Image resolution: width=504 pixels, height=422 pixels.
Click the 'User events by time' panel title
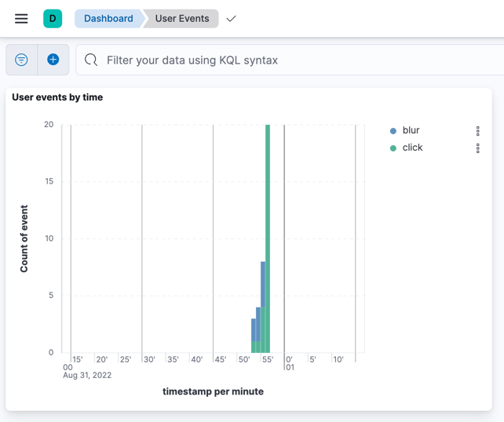(57, 97)
